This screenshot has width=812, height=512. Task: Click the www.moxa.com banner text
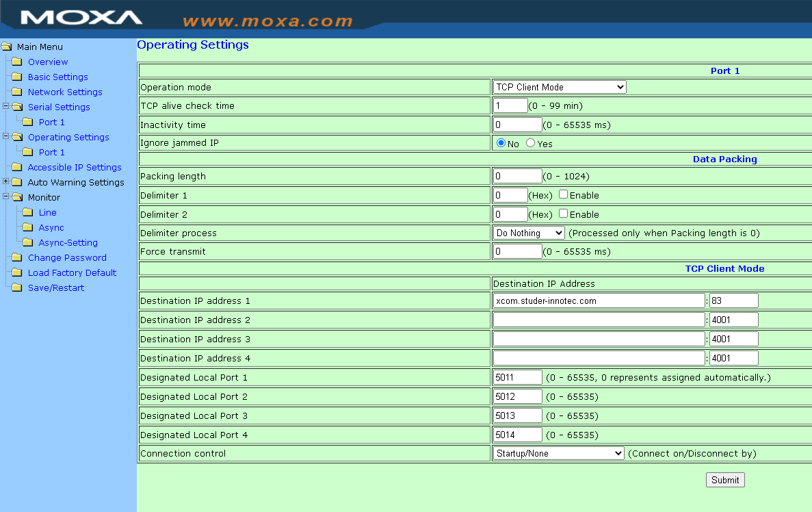267,21
